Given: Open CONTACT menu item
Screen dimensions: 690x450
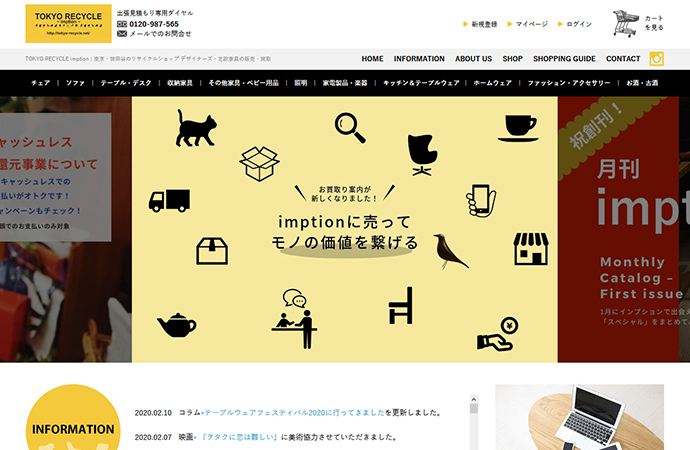Looking at the screenshot, I should [x=623, y=59].
